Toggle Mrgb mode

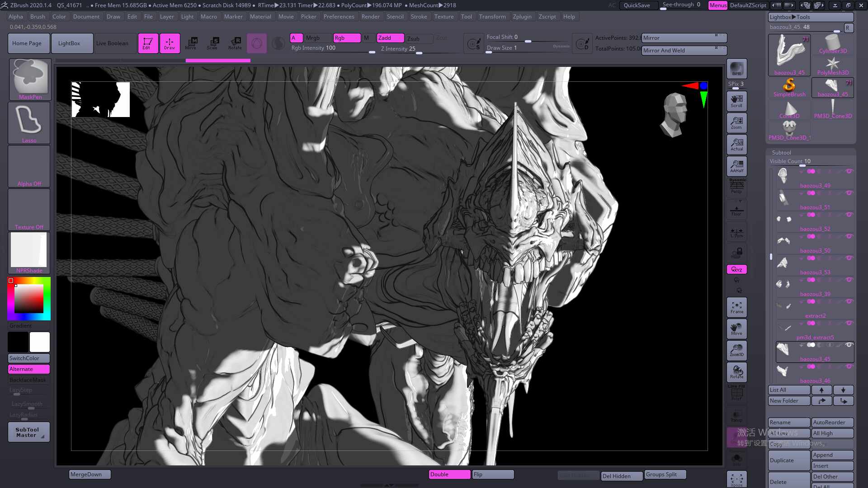[318, 38]
